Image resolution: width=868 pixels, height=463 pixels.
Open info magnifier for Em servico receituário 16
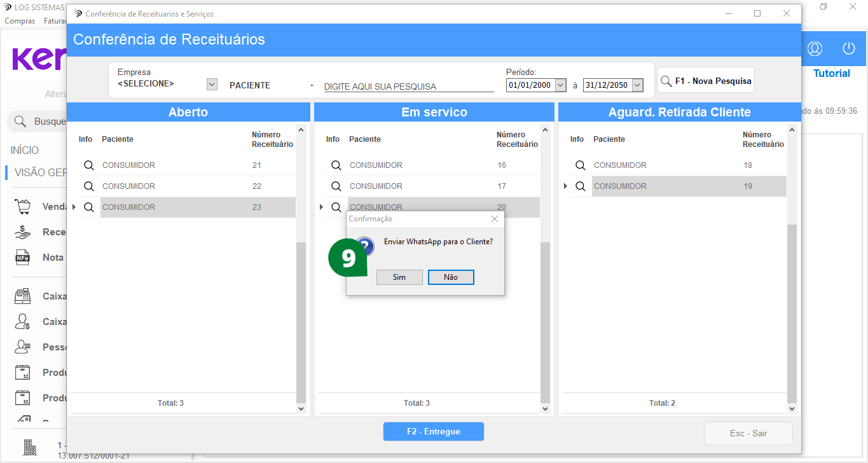coord(336,165)
